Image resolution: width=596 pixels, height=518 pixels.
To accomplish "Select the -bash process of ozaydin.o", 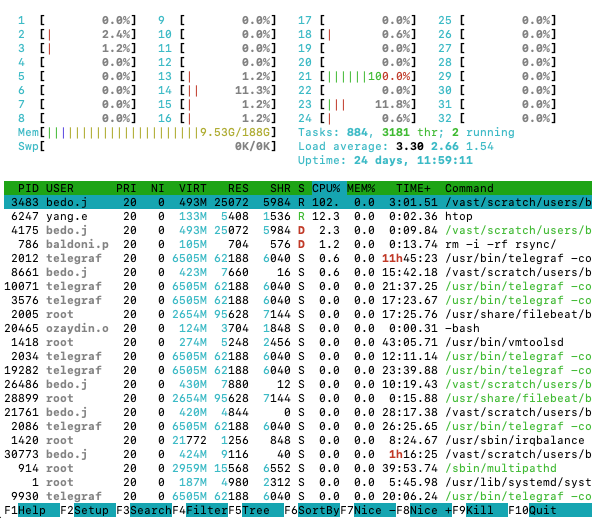I will tap(298, 328).
